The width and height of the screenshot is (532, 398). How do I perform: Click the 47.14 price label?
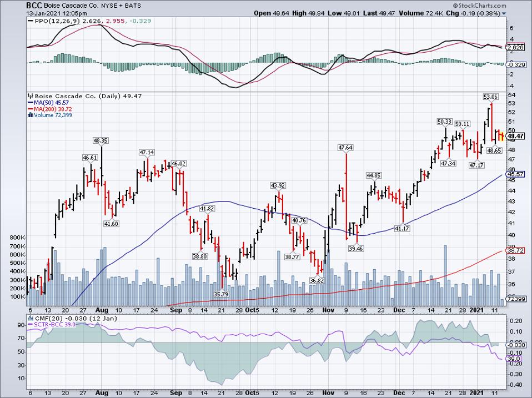click(147, 152)
